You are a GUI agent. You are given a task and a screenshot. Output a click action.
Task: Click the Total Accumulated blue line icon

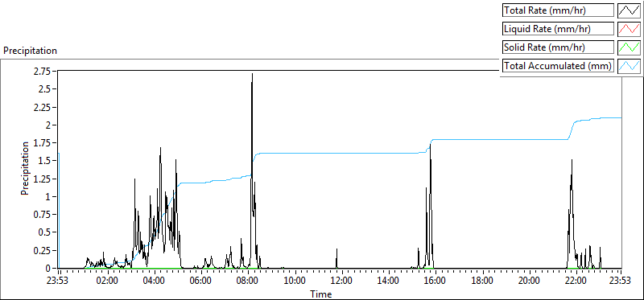pyautogui.click(x=629, y=66)
